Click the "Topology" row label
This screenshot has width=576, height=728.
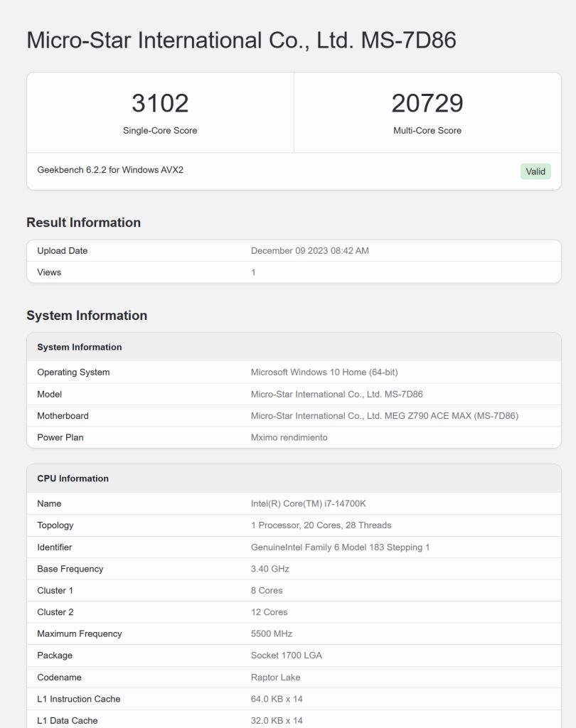(55, 525)
